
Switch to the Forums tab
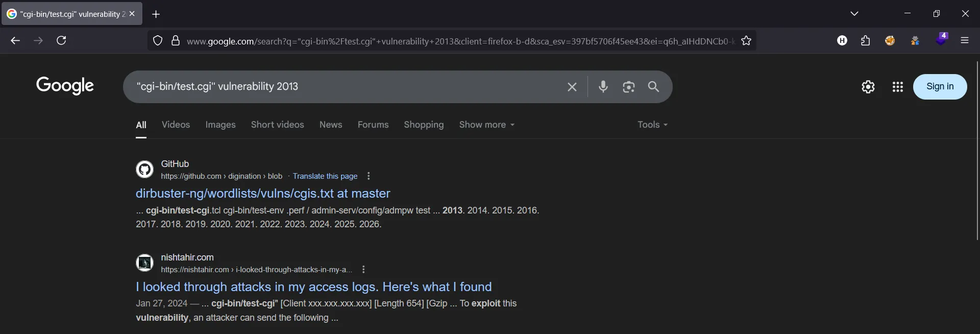[373, 125]
